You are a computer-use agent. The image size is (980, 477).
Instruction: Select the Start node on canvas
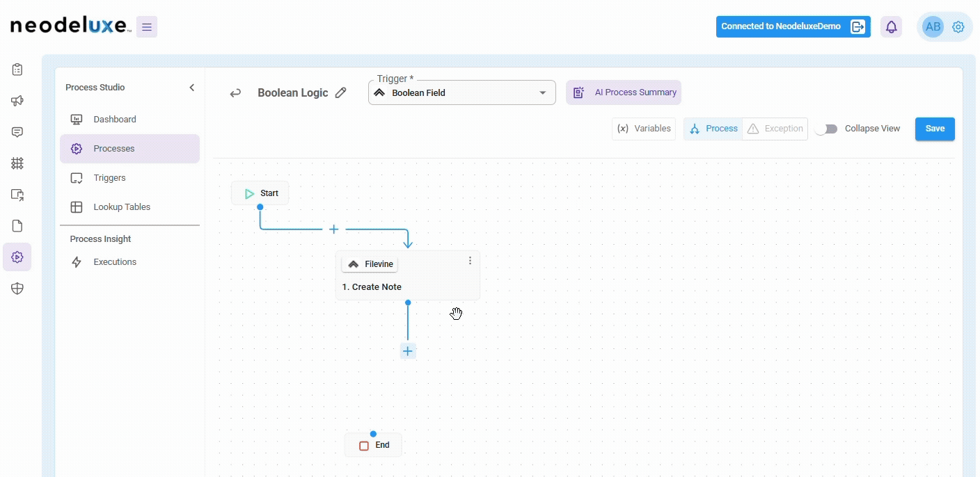tap(260, 193)
